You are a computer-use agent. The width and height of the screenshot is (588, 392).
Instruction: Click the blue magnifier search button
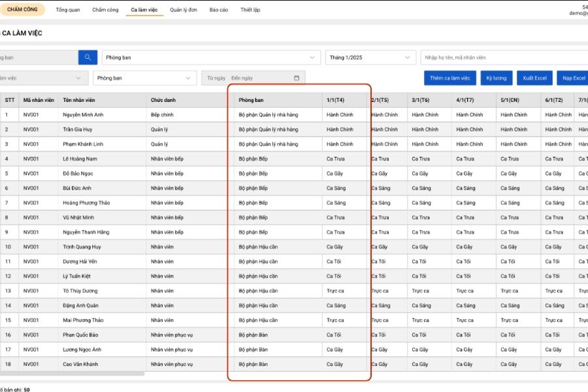point(88,57)
